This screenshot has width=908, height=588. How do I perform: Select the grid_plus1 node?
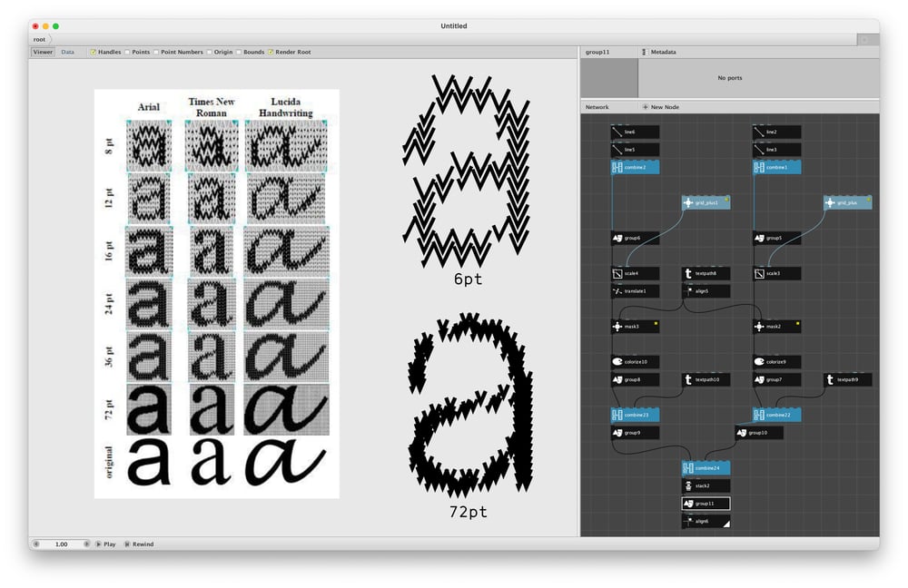click(706, 202)
